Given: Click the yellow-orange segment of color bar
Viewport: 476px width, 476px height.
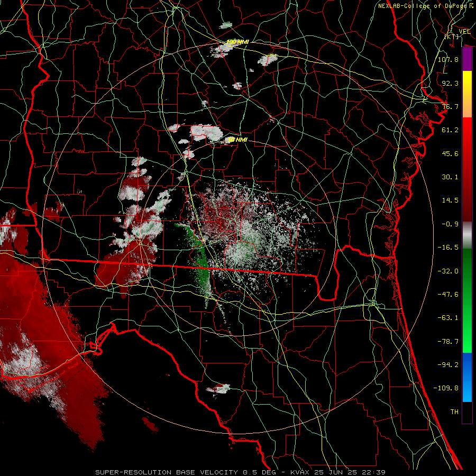Looking at the screenshot, I should coord(467,94).
